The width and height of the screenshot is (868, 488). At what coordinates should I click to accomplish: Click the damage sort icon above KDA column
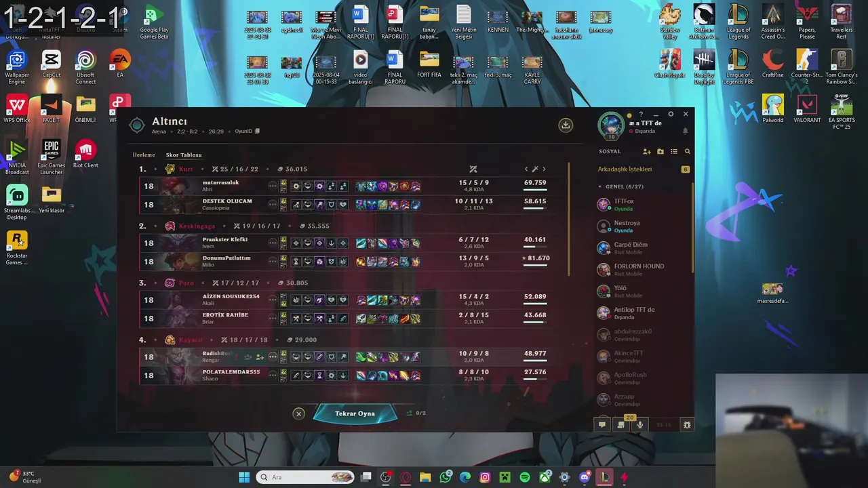click(x=473, y=169)
